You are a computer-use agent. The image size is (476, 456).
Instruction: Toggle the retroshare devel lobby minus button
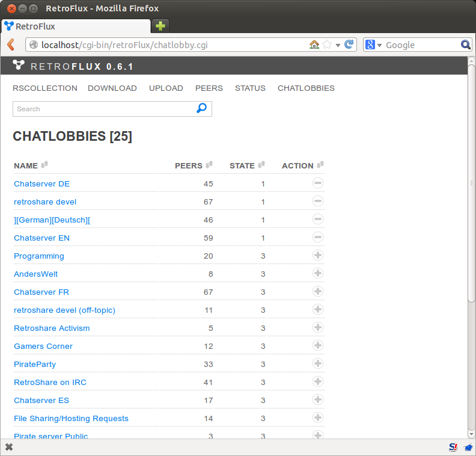[318, 201]
